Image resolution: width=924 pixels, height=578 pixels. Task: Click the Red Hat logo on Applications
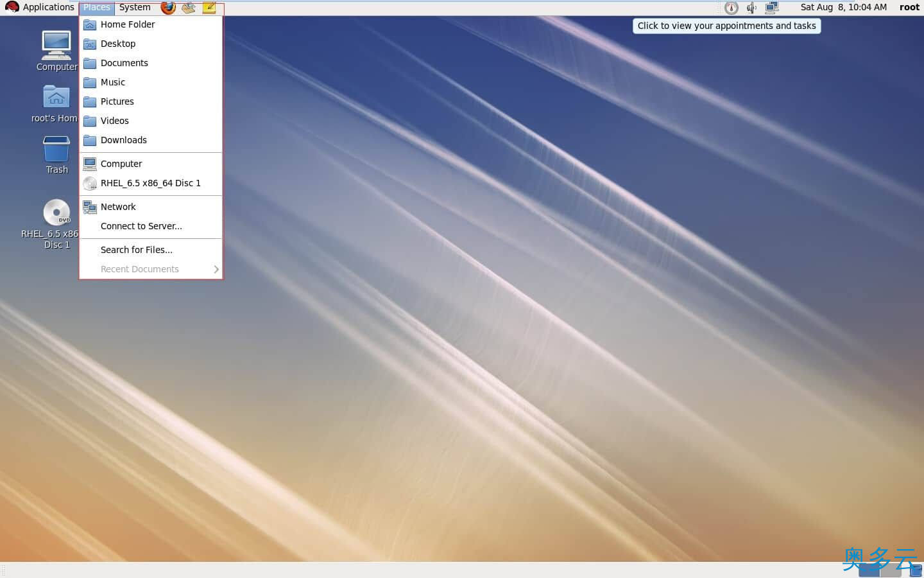[x=12, y=7]
